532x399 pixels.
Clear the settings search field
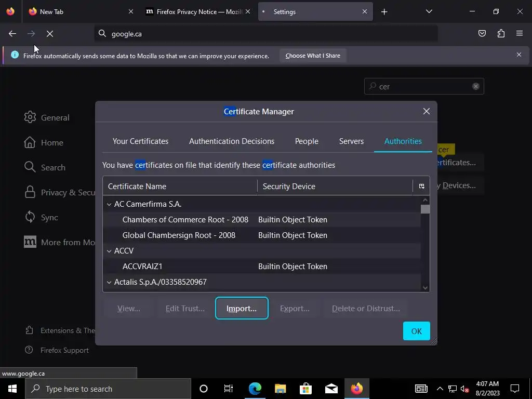(476, 86)
